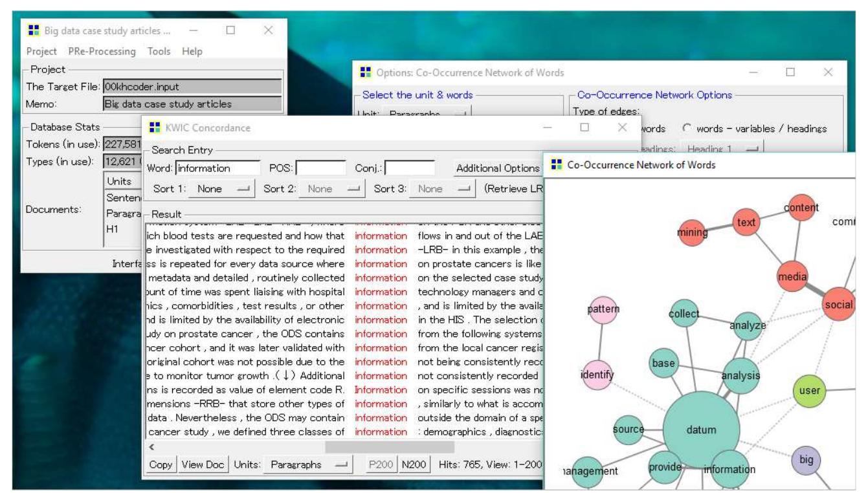Click the 'content' node in the network
868x493 pixels.
pos(801,207)
